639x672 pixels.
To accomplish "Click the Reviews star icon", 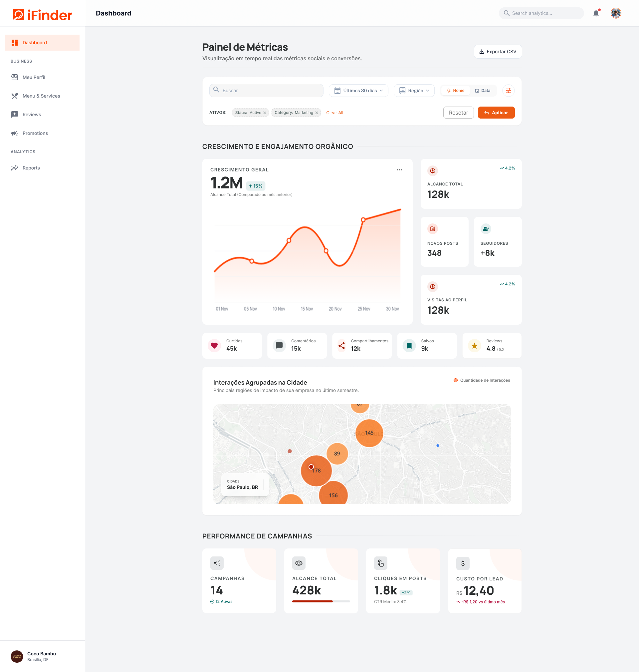I will click(x=475, y=346).
